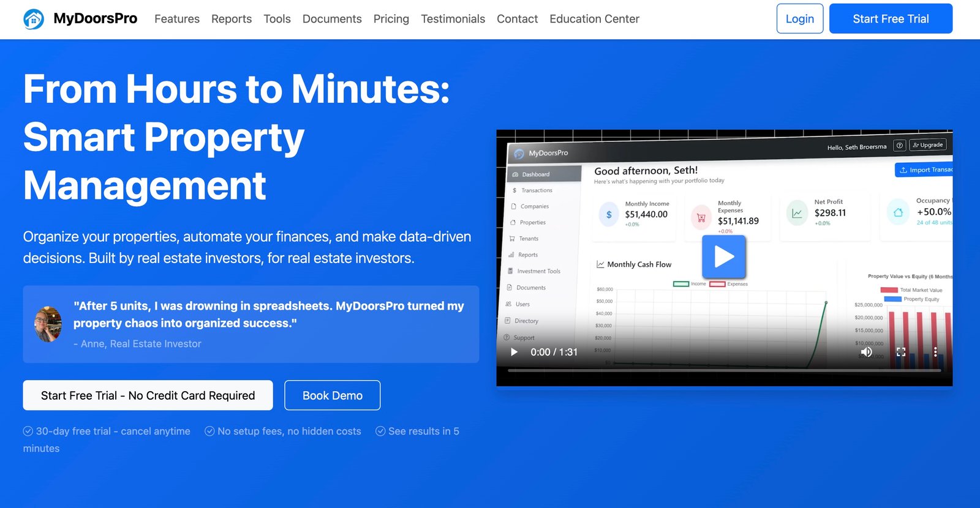The image size is (980, 508).
Task: Open the video's three-dot options menu
Action: click(x=935, y=352)
